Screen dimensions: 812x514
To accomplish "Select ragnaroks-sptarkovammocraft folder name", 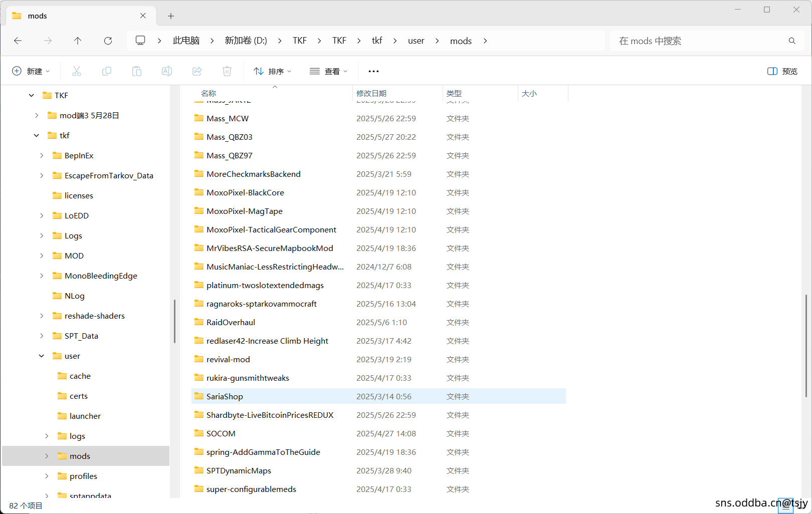I will click(262, 304).
